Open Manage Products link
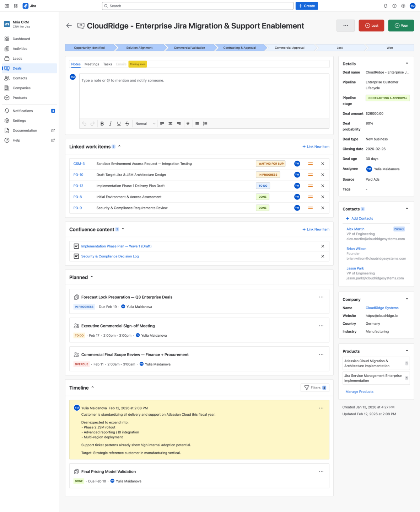 tap(360, 391)
